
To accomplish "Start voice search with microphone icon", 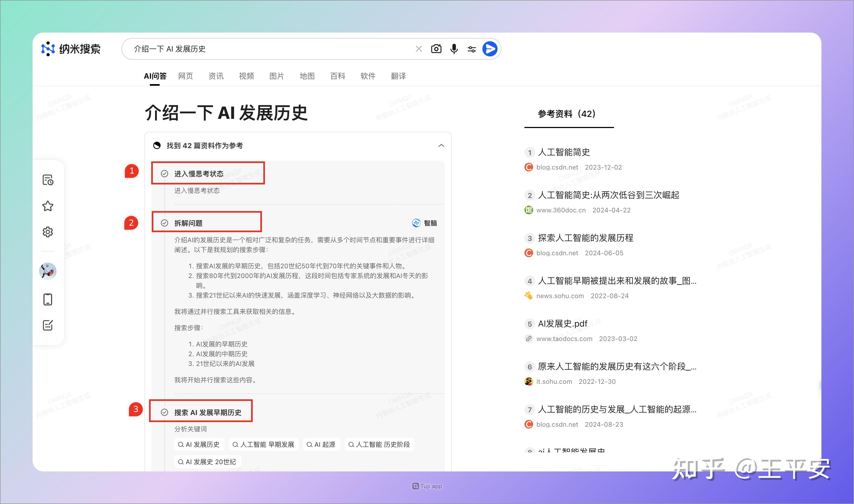I will click(x=454, y=49).
